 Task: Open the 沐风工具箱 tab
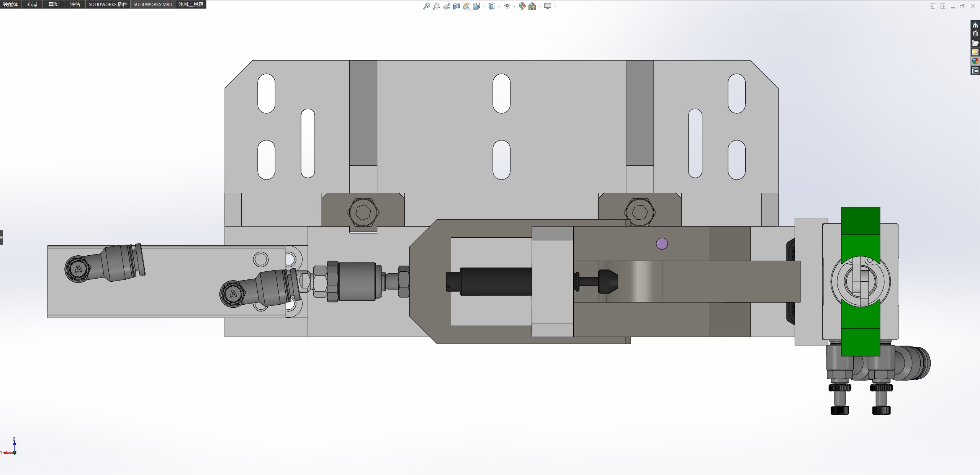[191, 4]
